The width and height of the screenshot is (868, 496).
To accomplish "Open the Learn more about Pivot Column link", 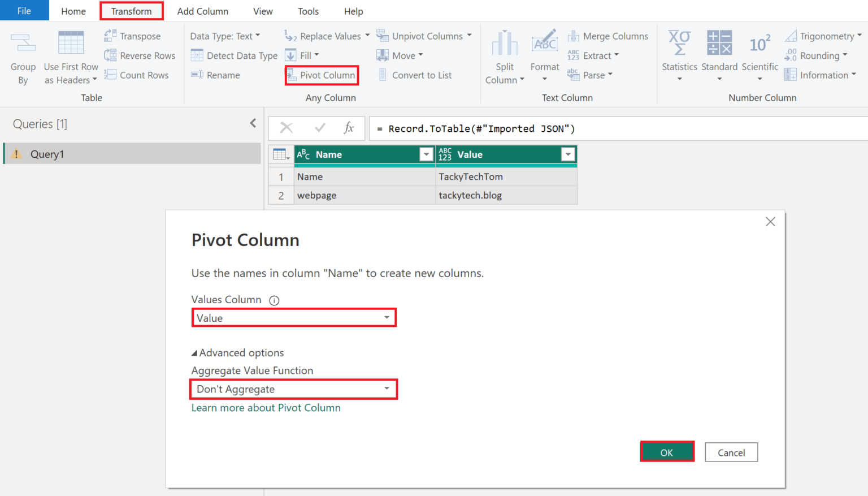I will click(266, 407).
